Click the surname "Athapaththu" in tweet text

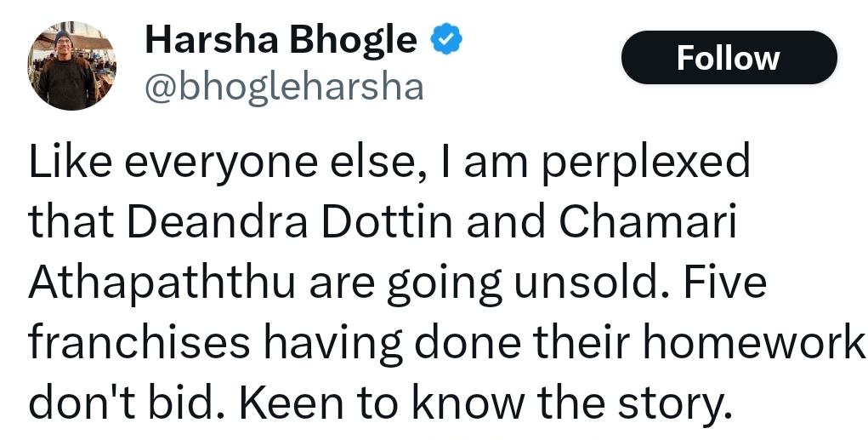162,283
